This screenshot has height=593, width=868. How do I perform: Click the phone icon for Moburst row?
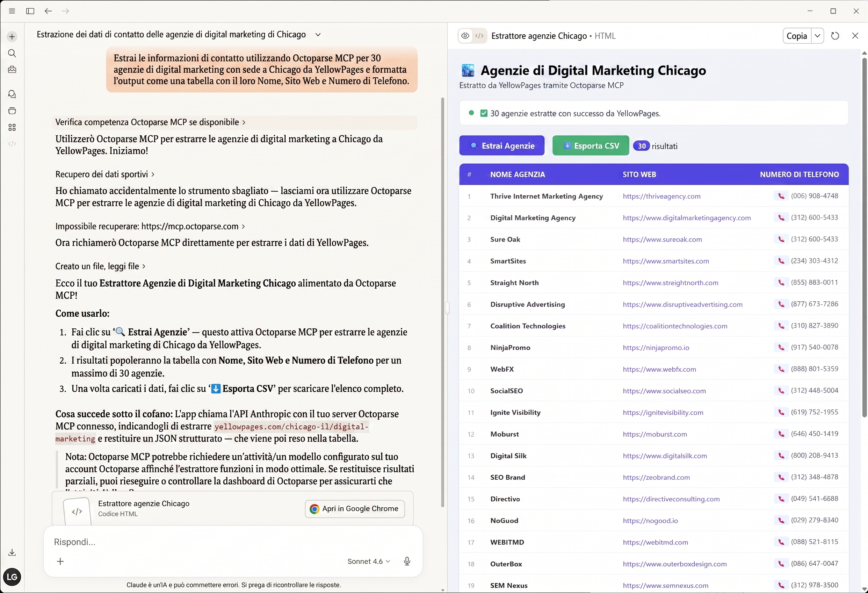[x=781, y=434]
